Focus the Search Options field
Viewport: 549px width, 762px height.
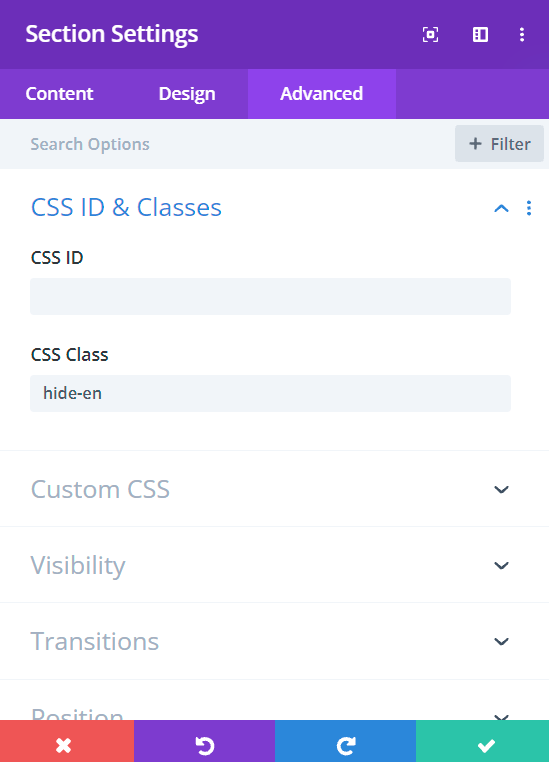point(233,144)
